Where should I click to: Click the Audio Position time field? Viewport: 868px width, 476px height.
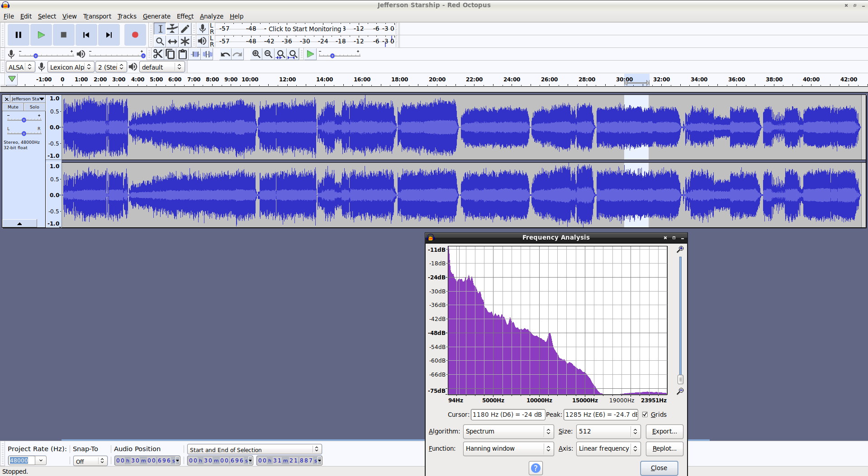point(147,460)
